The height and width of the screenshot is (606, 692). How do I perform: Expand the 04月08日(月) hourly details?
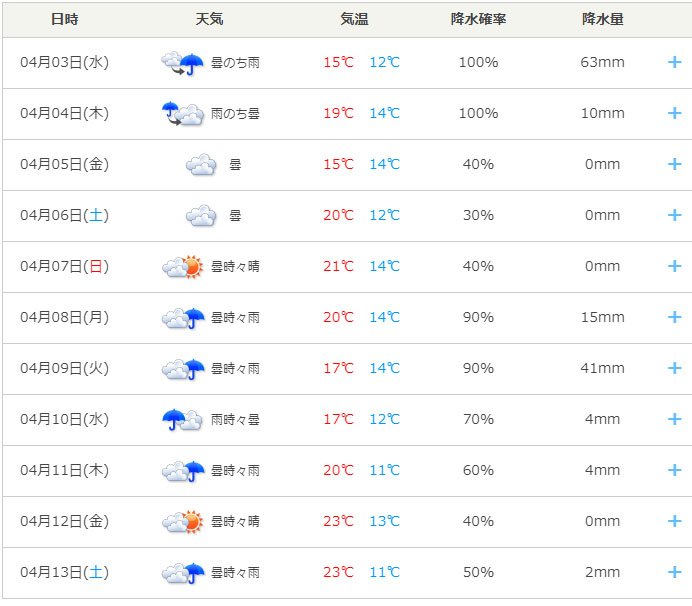pos(674,317)
